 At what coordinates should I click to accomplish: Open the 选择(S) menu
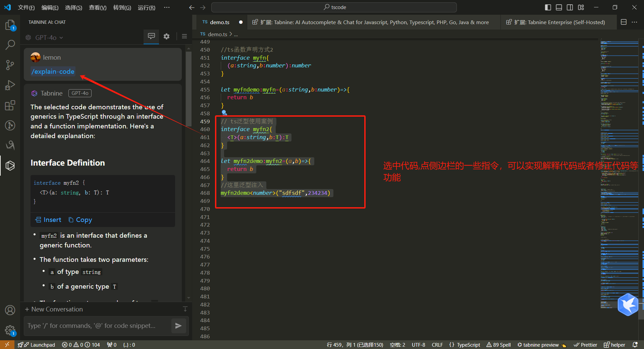tap(73, 7)
